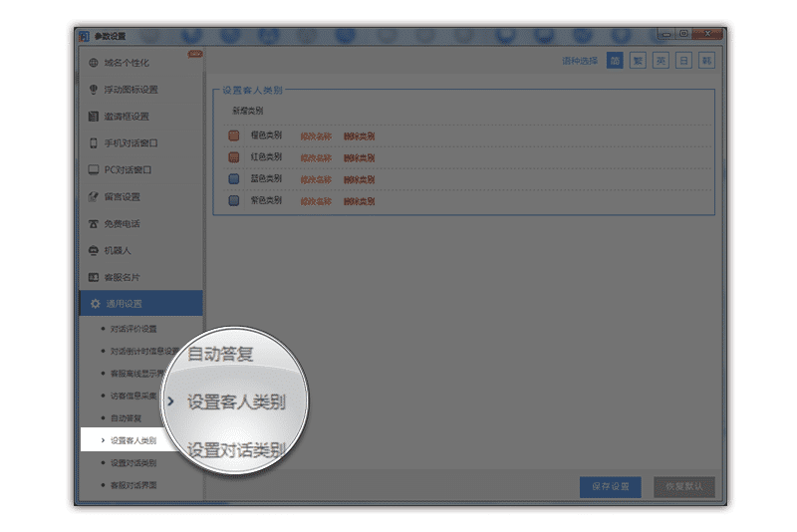Image resolution: width=797 pixels, height=532 pixels.
Task: Select the 邀请框设置 sidebar icon
Action: (x=93, y=117)
